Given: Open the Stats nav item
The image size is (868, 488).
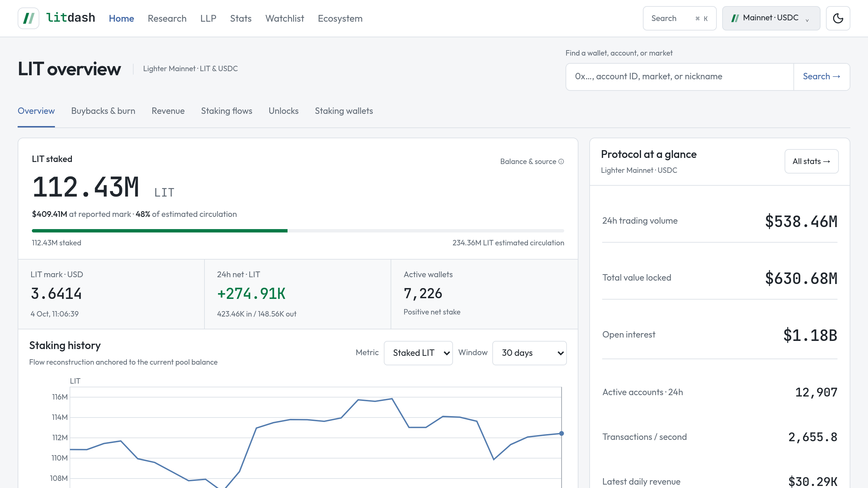Looking at the screenshot, I should pyautogui.click(x=241, y=18).
